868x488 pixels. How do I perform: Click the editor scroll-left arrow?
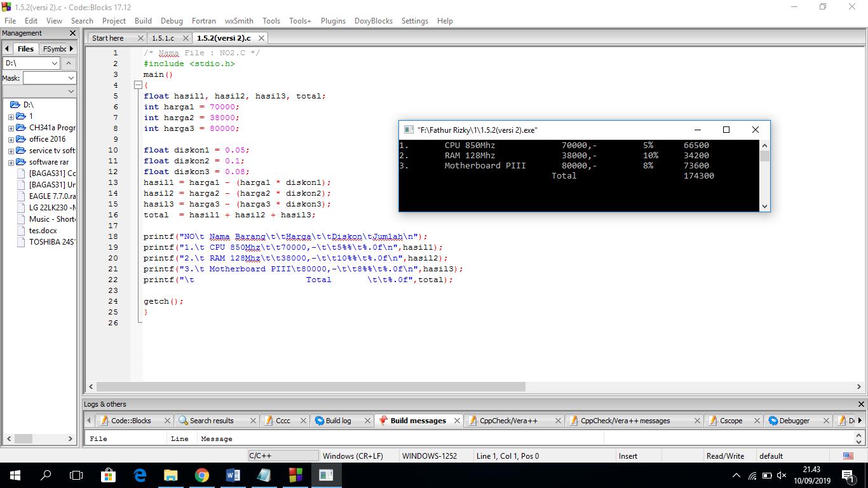click(91, 386)
